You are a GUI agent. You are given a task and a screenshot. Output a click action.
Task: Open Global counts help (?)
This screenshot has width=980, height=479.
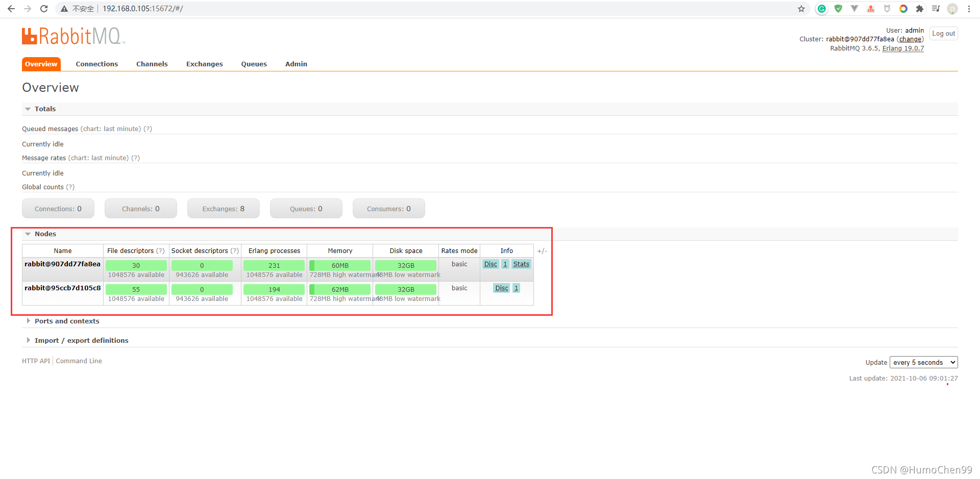70,187
